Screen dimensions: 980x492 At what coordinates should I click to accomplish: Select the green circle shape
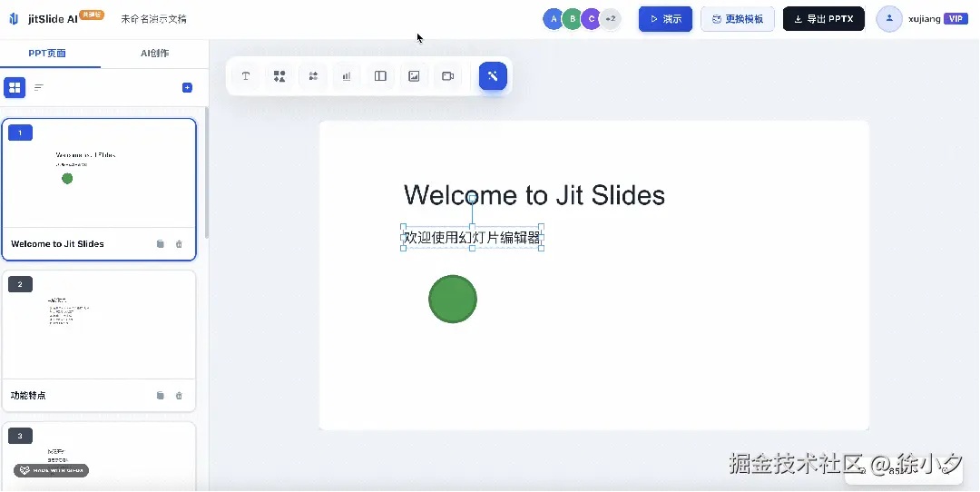pyautogui.click(x=453, y=299)
